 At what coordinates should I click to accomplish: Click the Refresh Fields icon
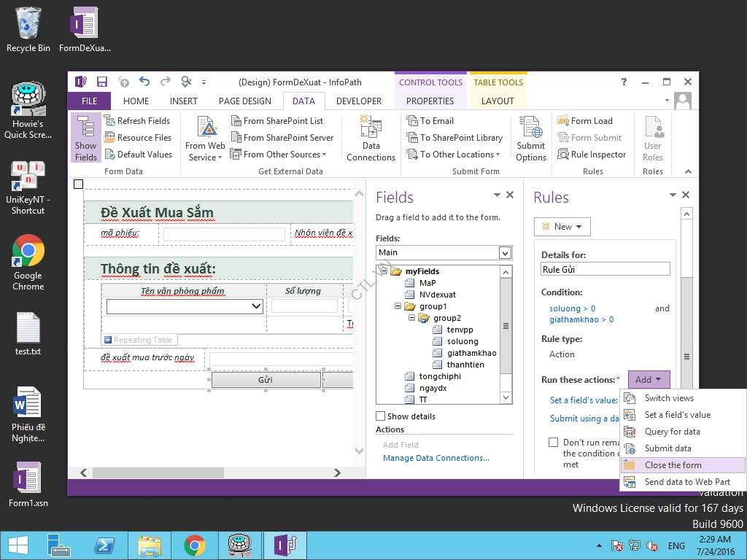coord(110,121)
